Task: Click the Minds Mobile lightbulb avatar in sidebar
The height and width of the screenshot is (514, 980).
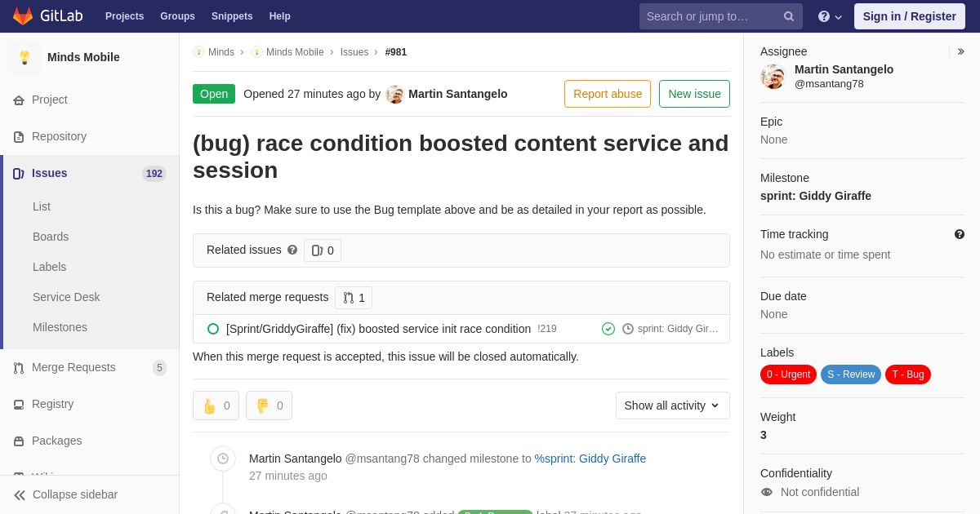Action: 24,57
